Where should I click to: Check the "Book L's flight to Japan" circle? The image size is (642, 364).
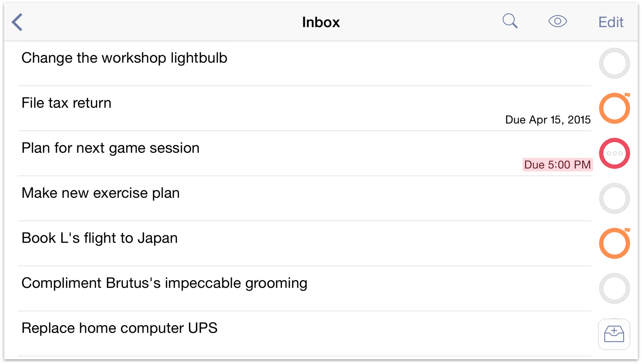pyautogui.click(x=614, y=244)
